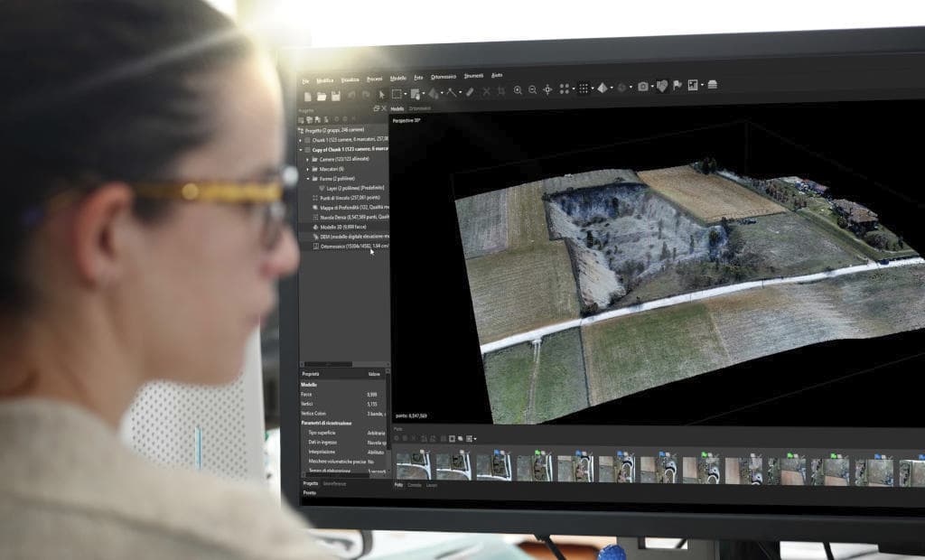Collapse the Forme folder in the tree

[307, 178]
